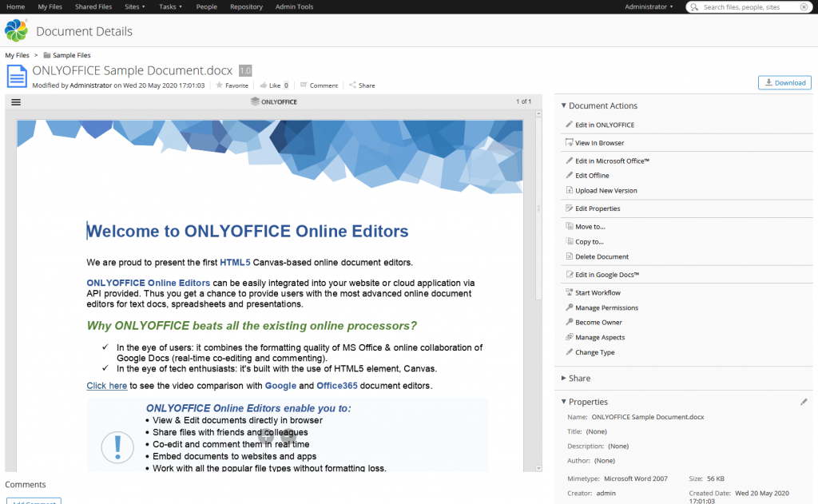
Task: Collapse the Properties section
Action: coord(563,402)
